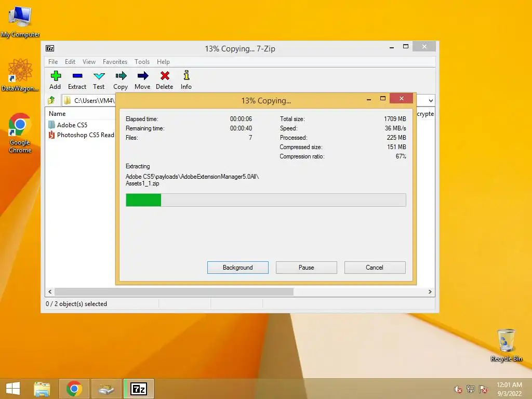Click the Assets1_1.zip extracting path text
The image size is (532, 399).
[142, 183]
